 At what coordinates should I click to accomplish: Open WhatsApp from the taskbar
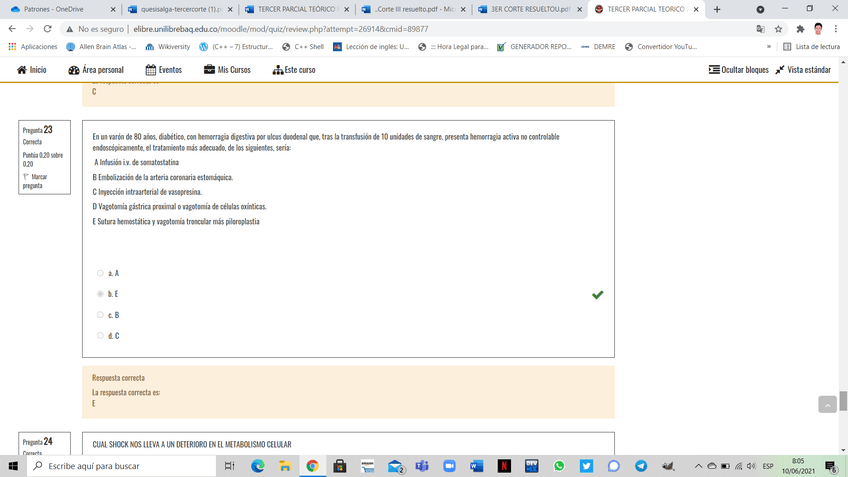pyautogui.click(x=559, y=466)
